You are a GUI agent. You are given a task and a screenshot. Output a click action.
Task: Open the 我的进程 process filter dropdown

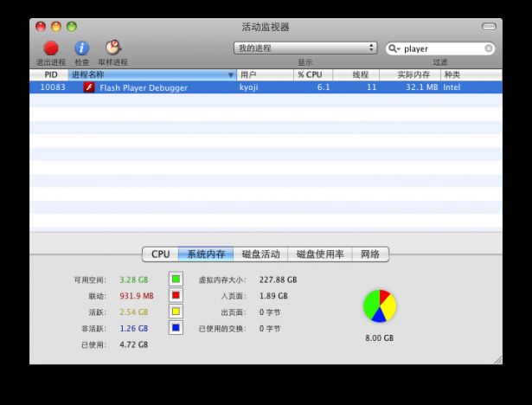pyautogui.click(x=305, y=48)
